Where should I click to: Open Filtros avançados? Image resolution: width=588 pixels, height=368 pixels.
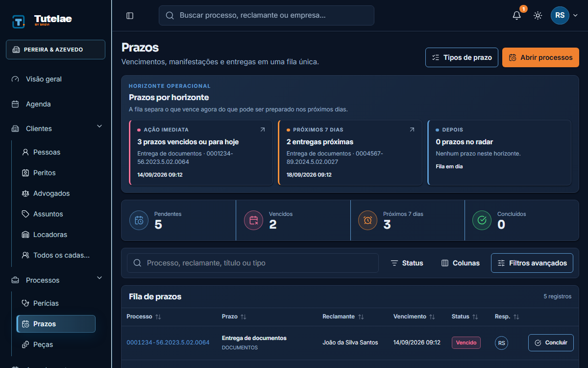coord(532,263)
